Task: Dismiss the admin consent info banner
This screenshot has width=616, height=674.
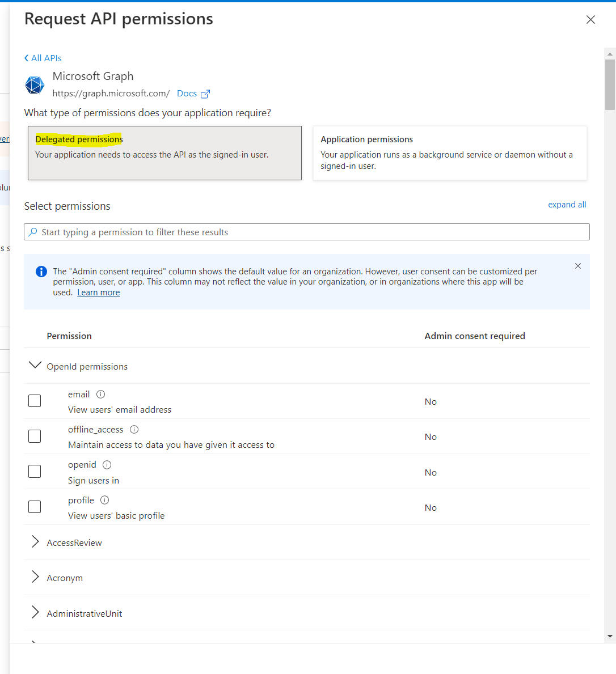Action: [x=577, y=266]
